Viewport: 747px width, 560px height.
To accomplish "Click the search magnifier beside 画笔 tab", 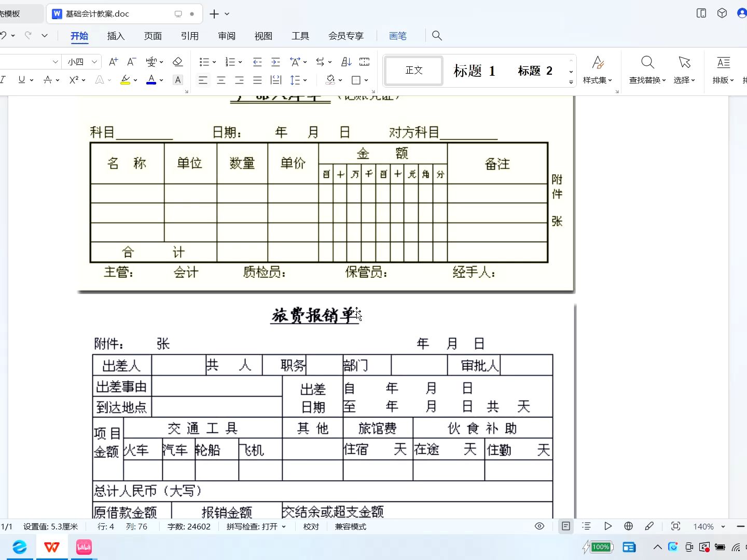I will coord(437,36).
